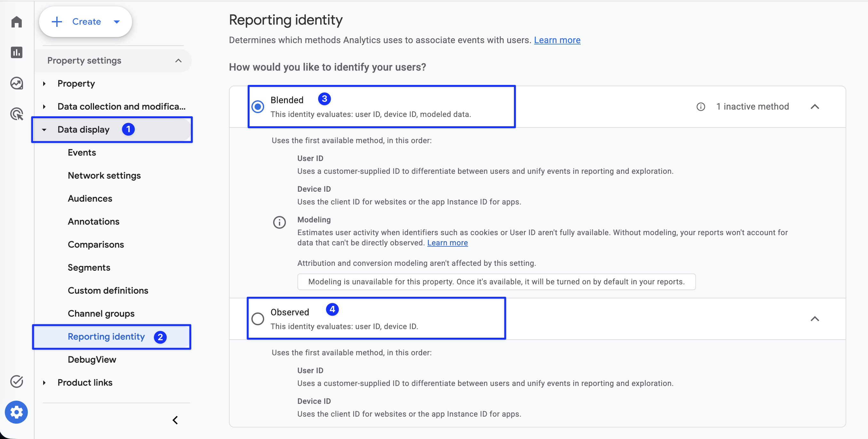Open the Setup Assistant checkmark icon
The width and height of the screenshot is (868, 439).
click(17, 381)
